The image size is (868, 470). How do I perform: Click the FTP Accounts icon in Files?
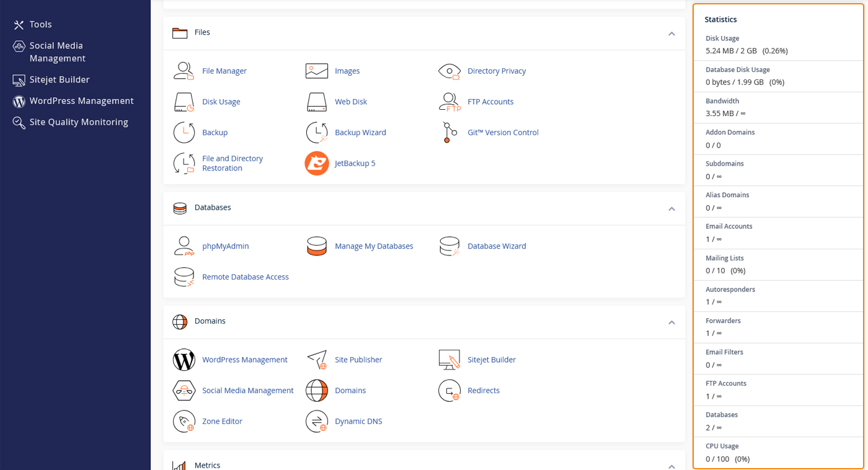449,102
